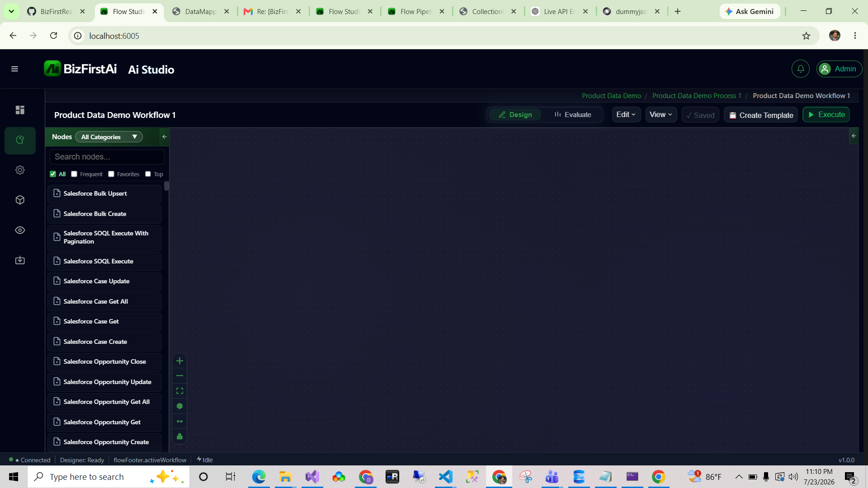Zoom in on canvas with plus icon
868x488 pixels.
[x=179, y=361]
